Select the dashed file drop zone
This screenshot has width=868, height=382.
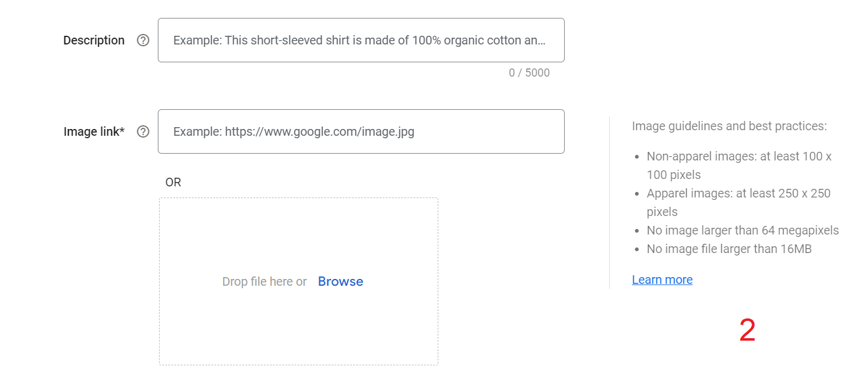tap(298, 281)
